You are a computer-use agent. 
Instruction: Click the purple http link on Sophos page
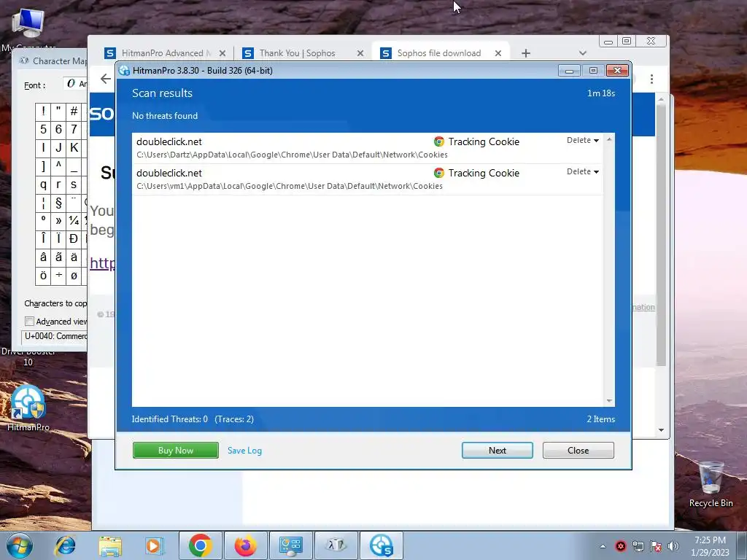tap(102, 262)
